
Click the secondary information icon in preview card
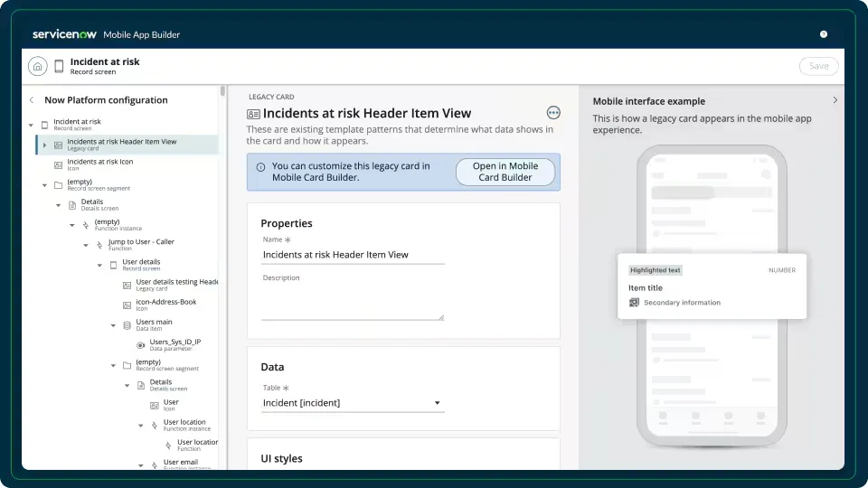[x=634, y=303]
